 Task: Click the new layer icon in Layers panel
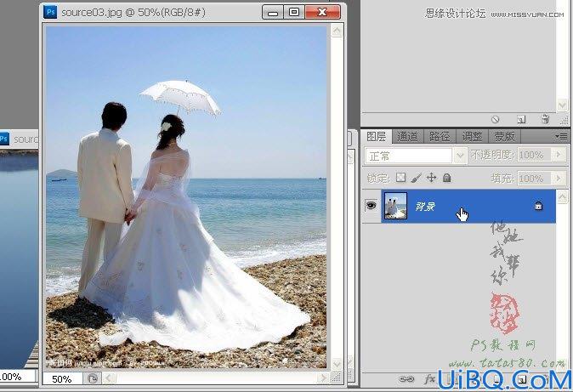coord(523,379)
